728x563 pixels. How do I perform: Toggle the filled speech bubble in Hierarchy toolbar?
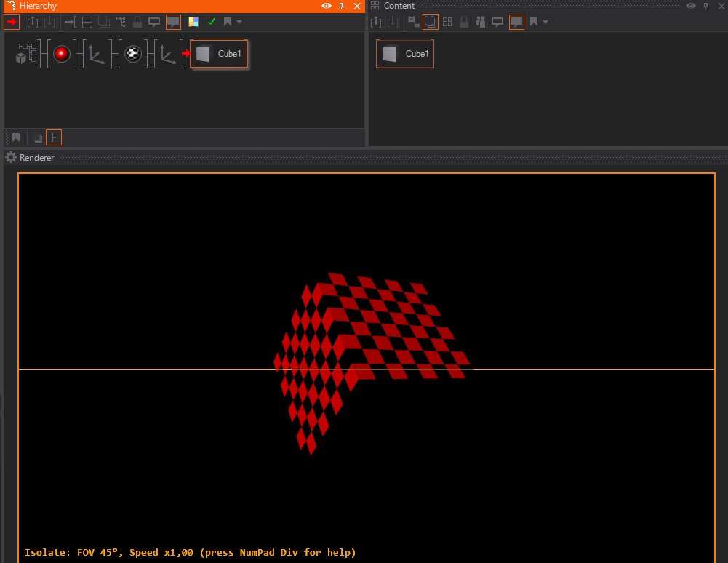173,22
